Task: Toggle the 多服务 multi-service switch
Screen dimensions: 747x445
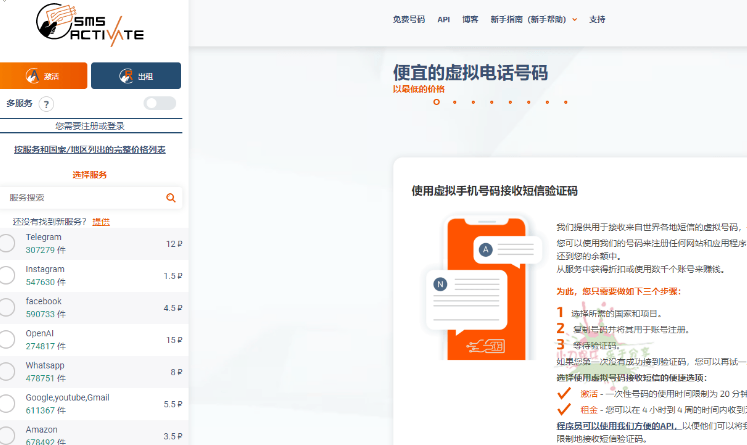Action: [160, 103]
